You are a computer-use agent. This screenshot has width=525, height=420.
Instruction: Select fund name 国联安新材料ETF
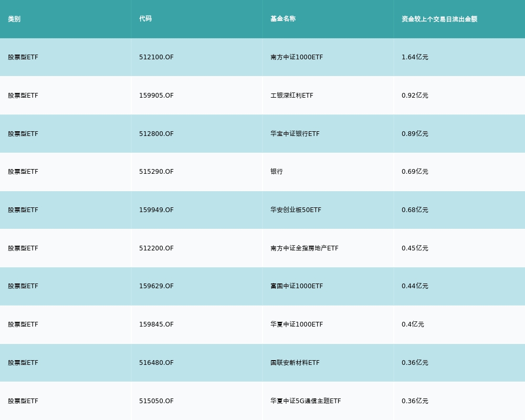295,363
